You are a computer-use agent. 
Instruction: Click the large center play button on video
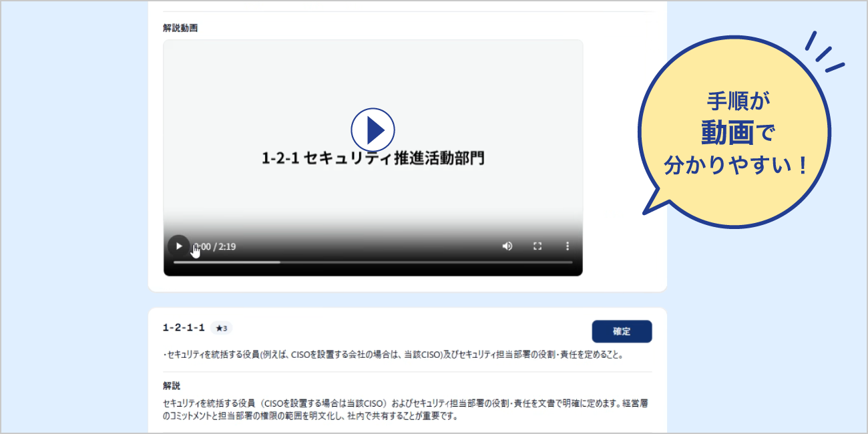373,130
